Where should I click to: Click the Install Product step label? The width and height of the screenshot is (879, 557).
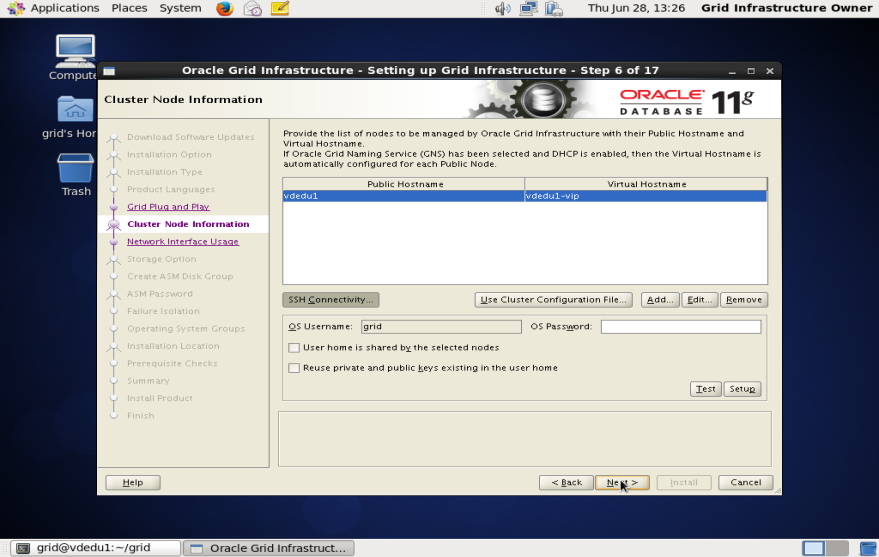coord(160,398)
